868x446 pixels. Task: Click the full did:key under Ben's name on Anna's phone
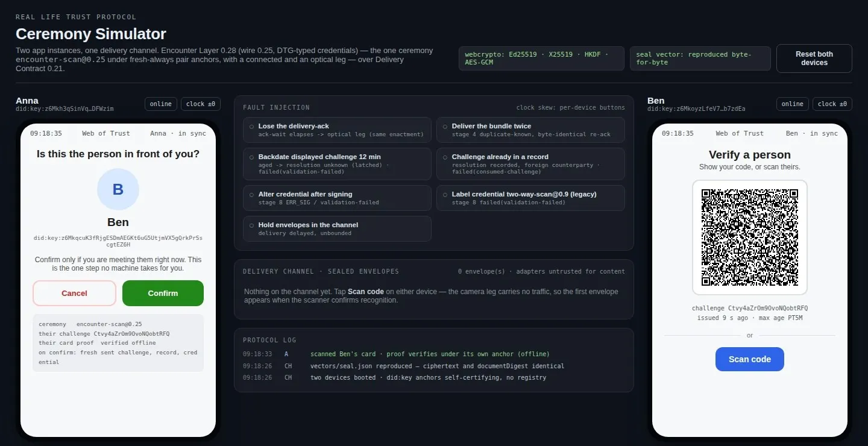(x=118, y=241)
